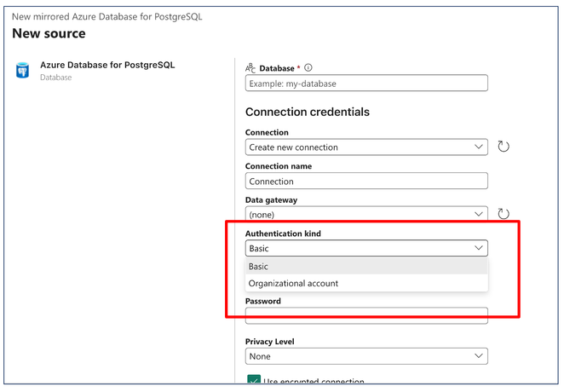Screen dimensions: 564x392
Task: Click the Connection name input field
Action: pyautogui.click(x=366, y=181)
